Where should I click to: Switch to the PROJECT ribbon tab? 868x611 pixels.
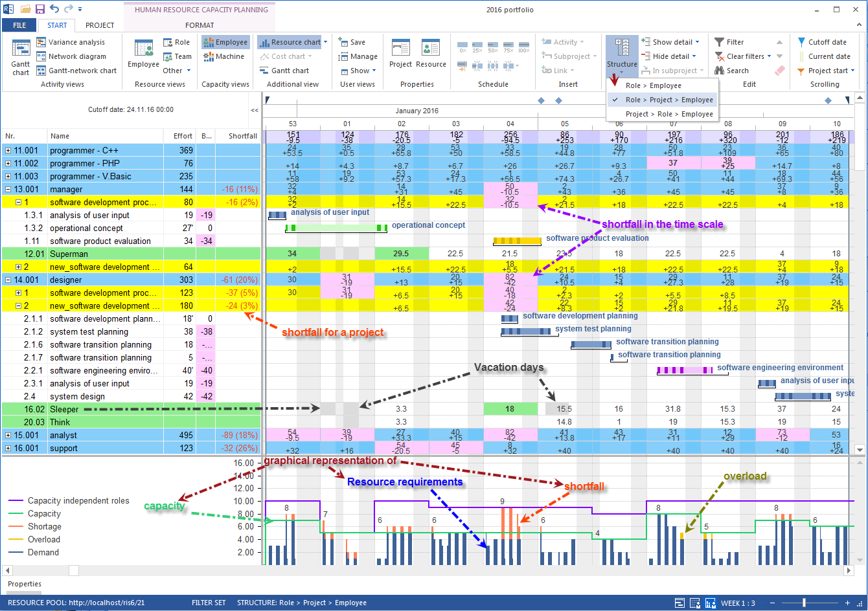[100, 25]
